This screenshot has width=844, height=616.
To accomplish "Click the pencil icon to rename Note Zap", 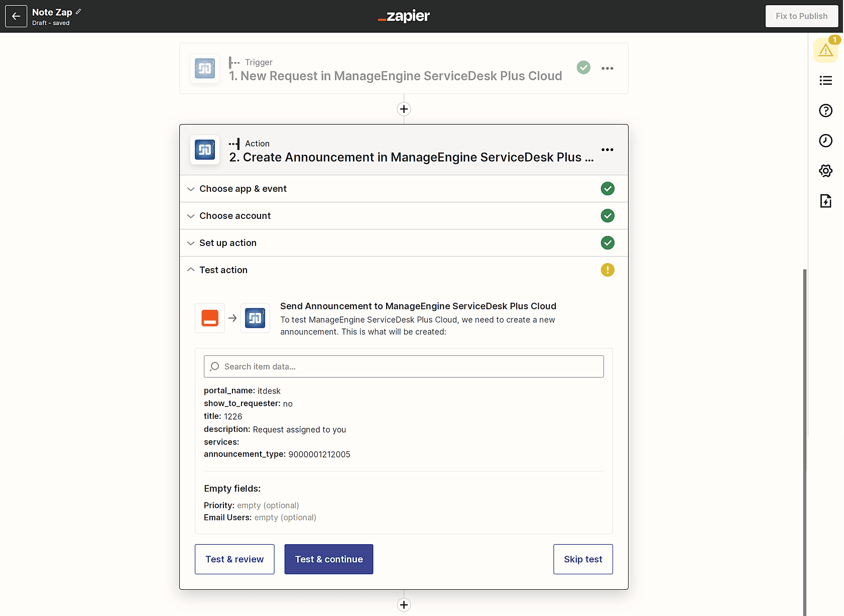I will 78,12.
